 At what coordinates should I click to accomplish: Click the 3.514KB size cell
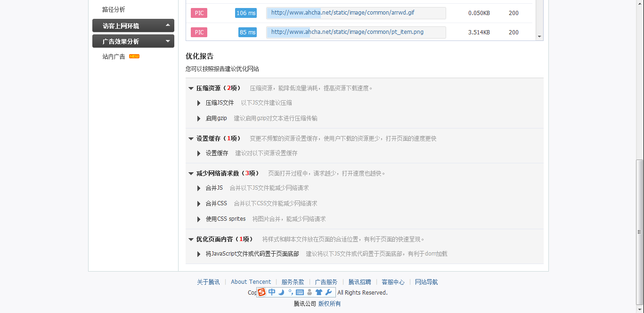(479, 32)
